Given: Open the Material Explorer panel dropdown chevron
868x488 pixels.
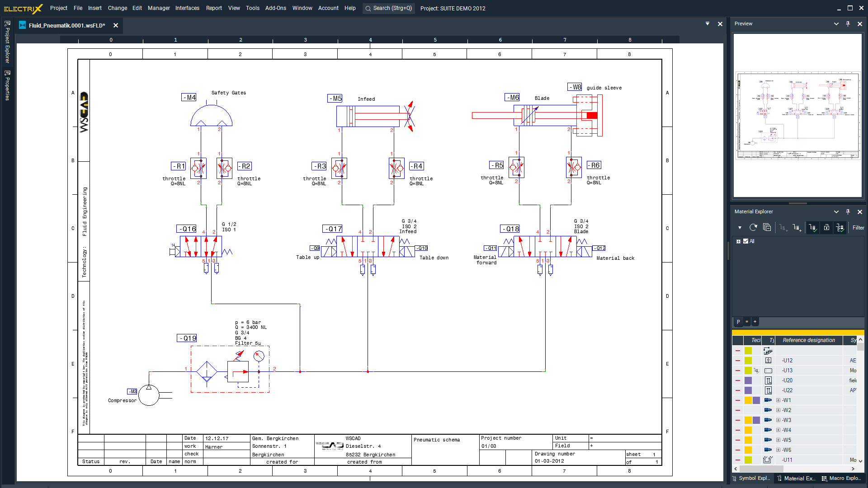Looking at the screenshot, I should 836,211.
